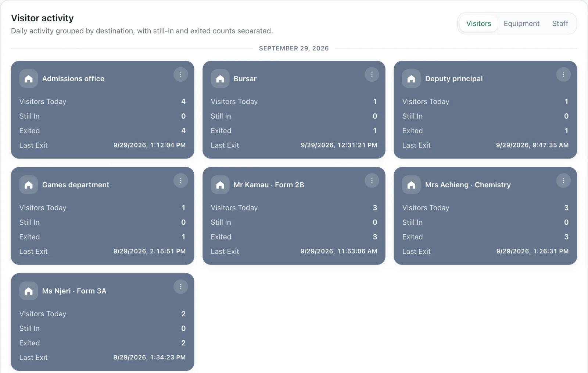588x373 pixels.
Task: Open the Ms Njeri Form 3A card menu
Action: coord(180,287)
